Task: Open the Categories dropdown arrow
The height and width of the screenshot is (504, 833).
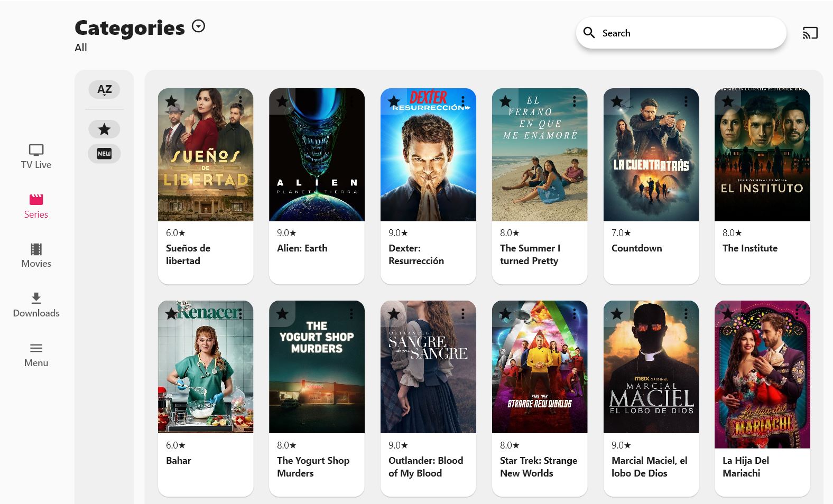Action: click(x=198, y=26)
